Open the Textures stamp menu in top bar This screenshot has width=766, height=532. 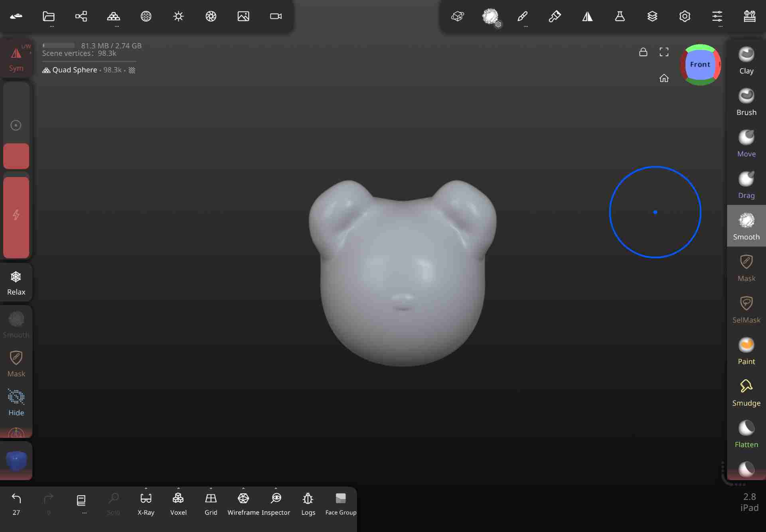click(458, 16)
